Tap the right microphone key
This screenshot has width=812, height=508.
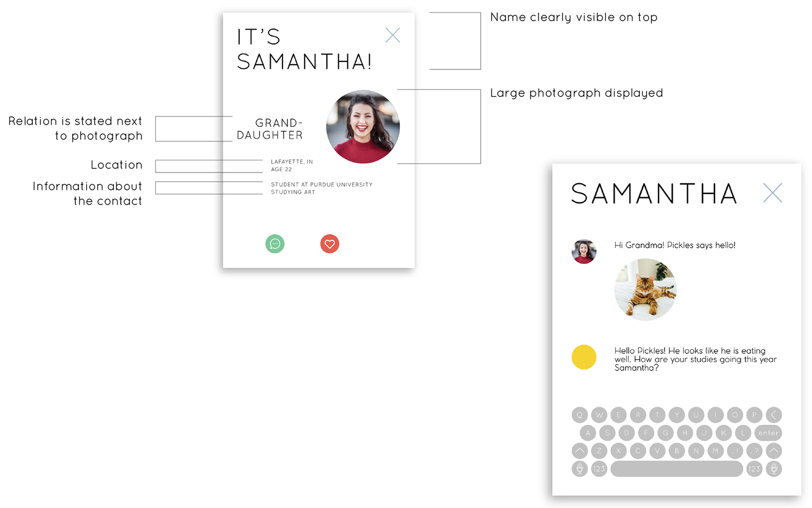773,469
